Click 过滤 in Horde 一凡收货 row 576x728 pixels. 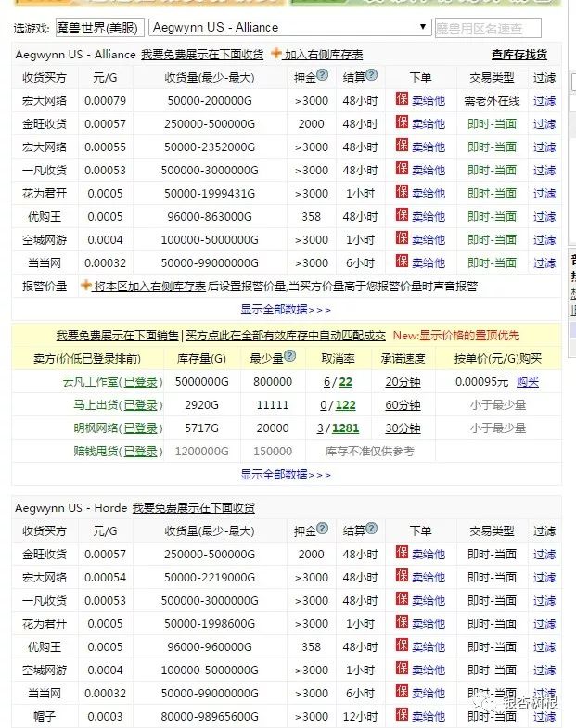pos(544,601)
